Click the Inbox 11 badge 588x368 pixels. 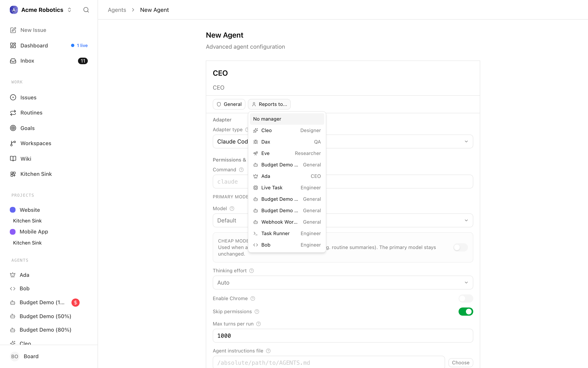click(x=83, y=61)
